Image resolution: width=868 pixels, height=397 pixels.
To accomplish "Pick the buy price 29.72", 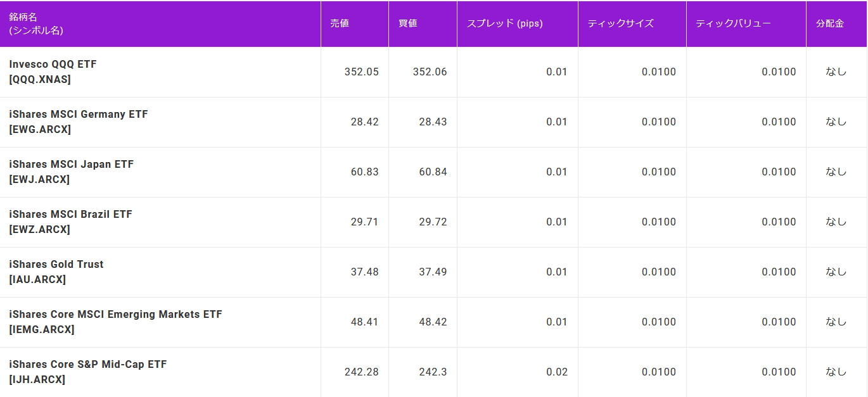I will pyautogui.click(x=433, y=222).
